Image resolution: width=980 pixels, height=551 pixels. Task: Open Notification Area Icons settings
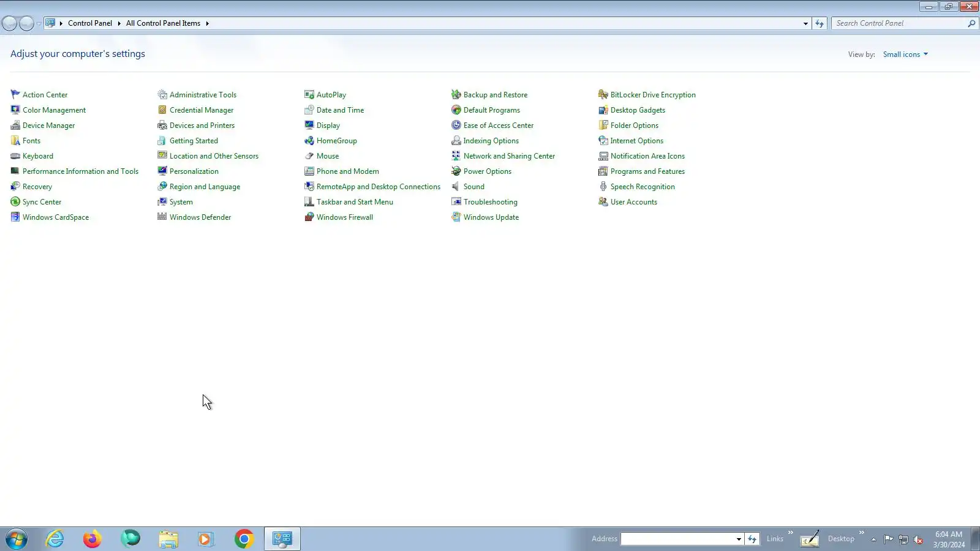[647, 156]
